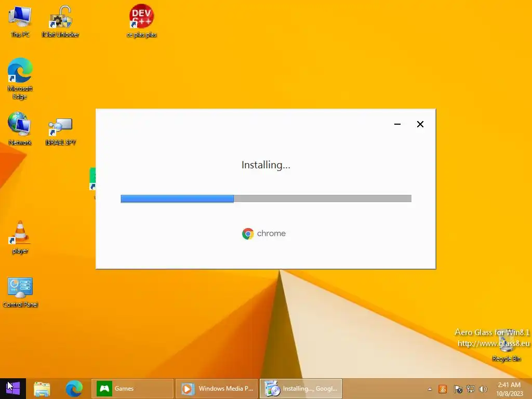The height and width of the screenshot is (399, 532).
Task: Switch to Windows Media Player taskbar item
Action: pos(217,389)
